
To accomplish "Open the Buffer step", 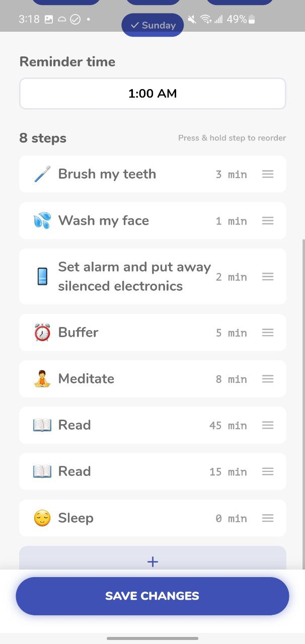I will click(x=79, y=333).
